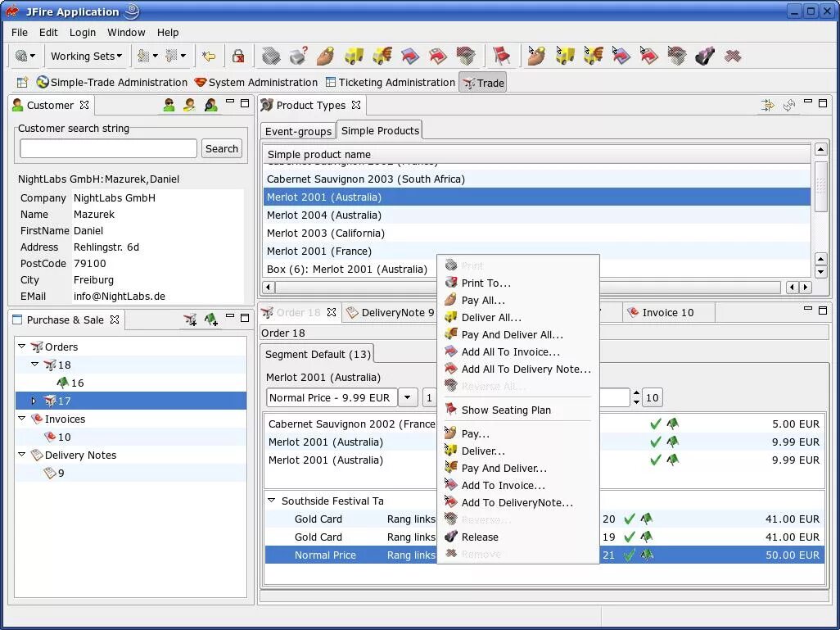The height and width of the screenshot is (630, 840).
Task: Collapse the Southside Festival group row
Action: [272, 501]
